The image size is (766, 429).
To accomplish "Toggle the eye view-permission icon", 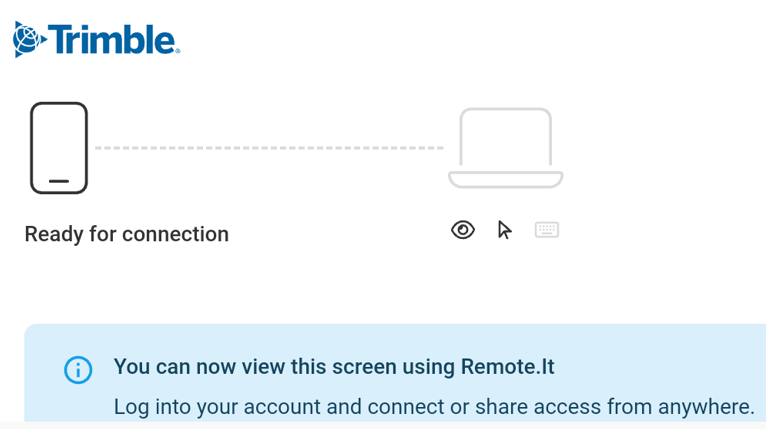I will tap(463, 231).
